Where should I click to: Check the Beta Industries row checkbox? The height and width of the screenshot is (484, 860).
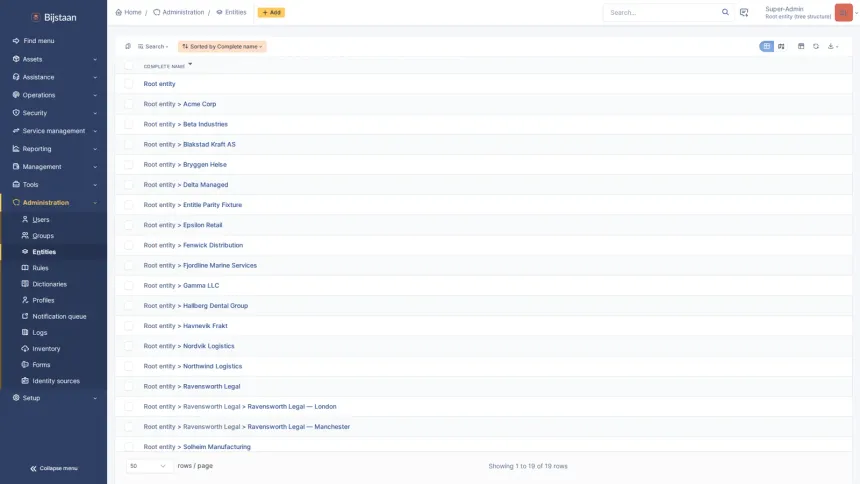(x=128, y=124)
